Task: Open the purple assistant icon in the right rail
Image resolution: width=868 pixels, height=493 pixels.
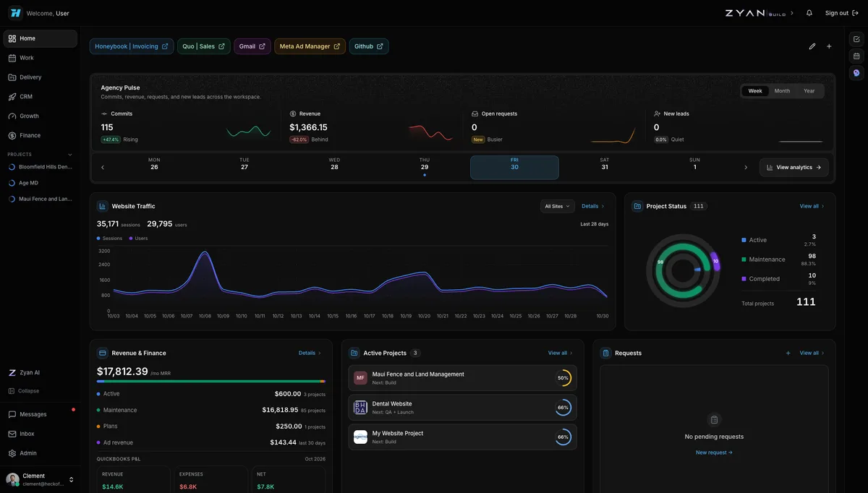Action: (857, 73)
